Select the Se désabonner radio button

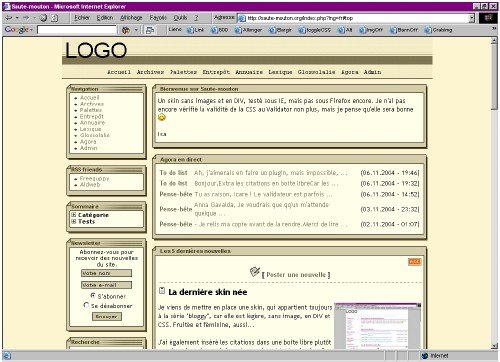(x=86, y=305)
